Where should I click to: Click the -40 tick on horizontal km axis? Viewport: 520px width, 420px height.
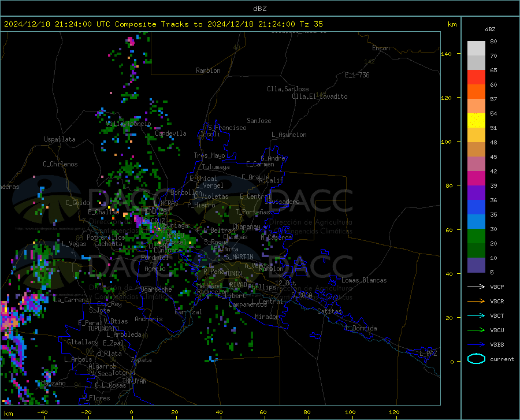pos(42,412)
